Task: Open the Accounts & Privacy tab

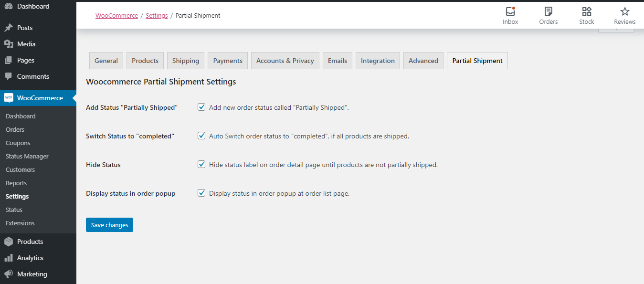Action: [285, 61]
